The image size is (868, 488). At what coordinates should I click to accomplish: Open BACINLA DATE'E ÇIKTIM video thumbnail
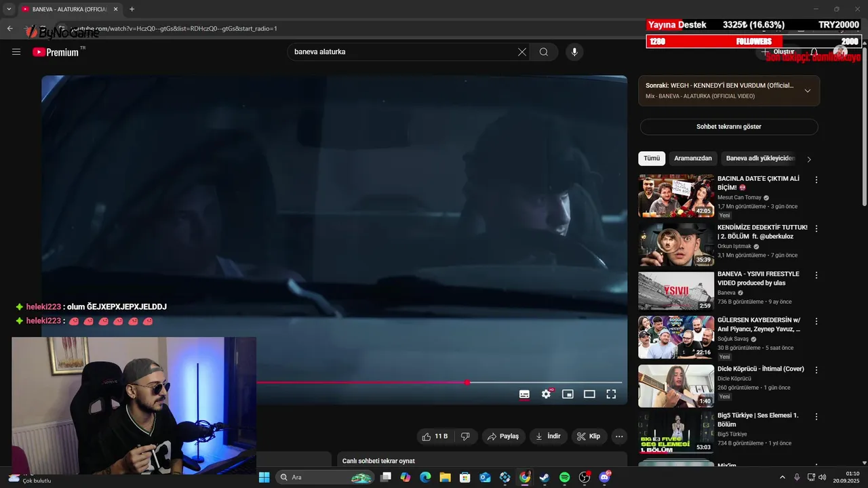676,196
